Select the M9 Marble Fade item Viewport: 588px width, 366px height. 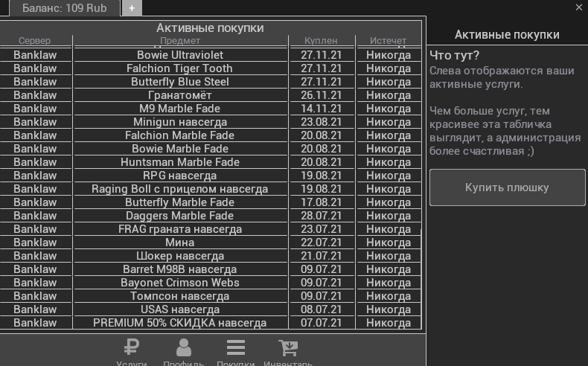(x=180, y=109)
